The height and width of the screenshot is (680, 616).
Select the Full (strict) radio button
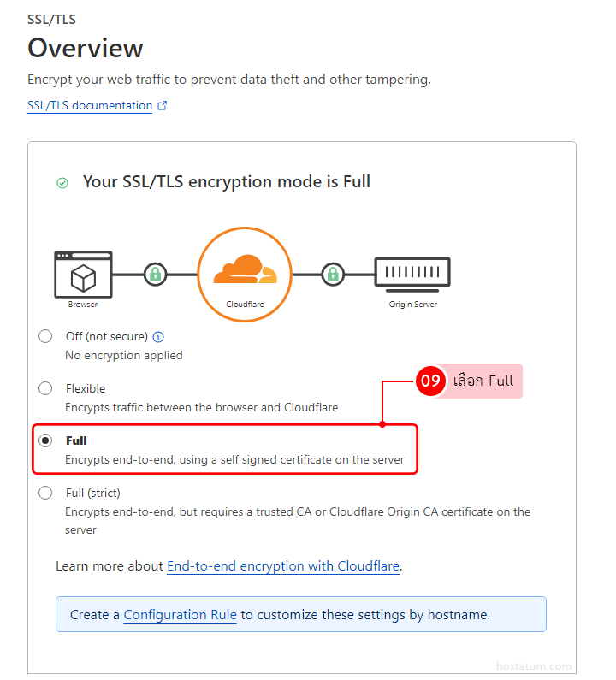(45, 493)
